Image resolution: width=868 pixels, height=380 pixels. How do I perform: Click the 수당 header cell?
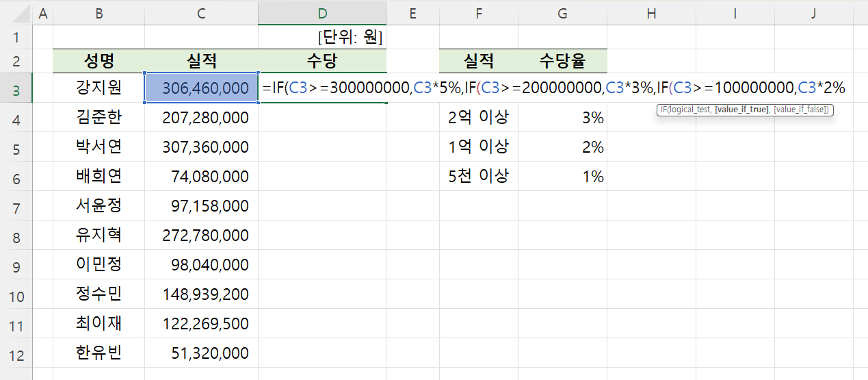pyautogui.click(x=322, y=61)
